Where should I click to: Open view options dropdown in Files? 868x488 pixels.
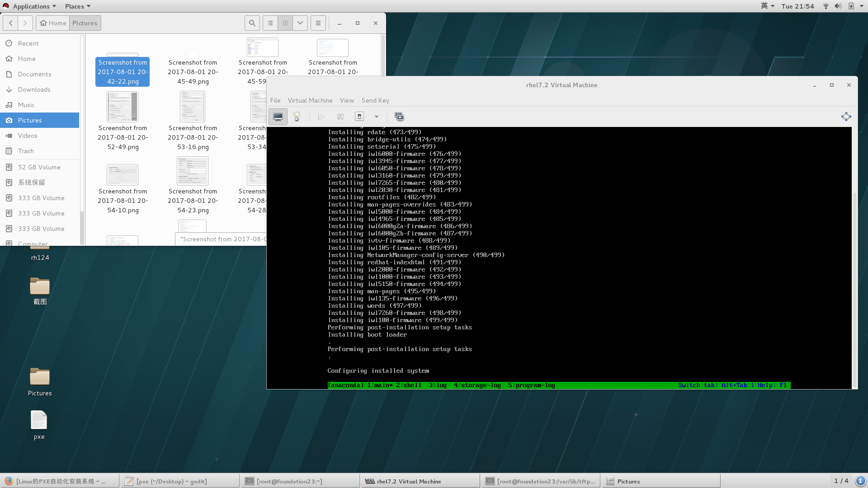(300, 23)
